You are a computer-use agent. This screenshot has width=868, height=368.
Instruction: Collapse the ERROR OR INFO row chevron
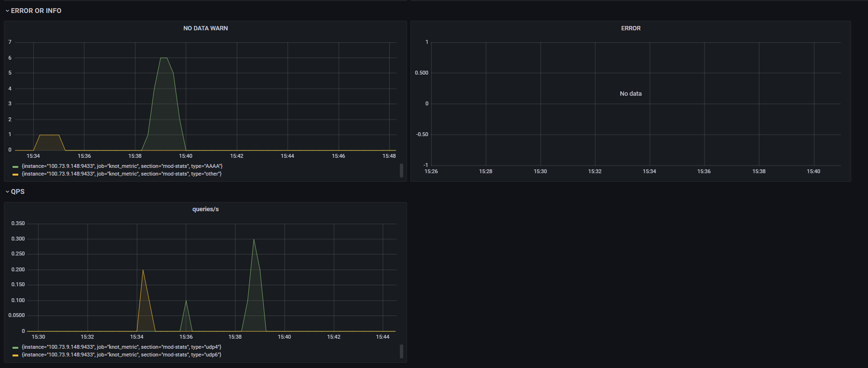[7, 11]
